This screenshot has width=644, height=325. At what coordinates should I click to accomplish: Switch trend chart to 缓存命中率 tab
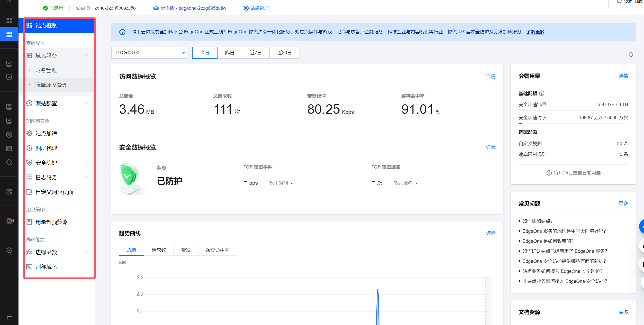pos(217,250)
